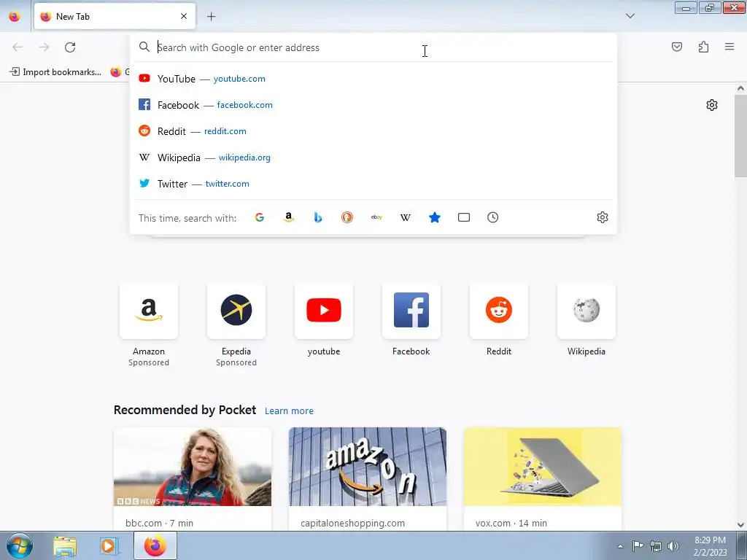Select Facebook suggestion facebook.com

(373, 105)
